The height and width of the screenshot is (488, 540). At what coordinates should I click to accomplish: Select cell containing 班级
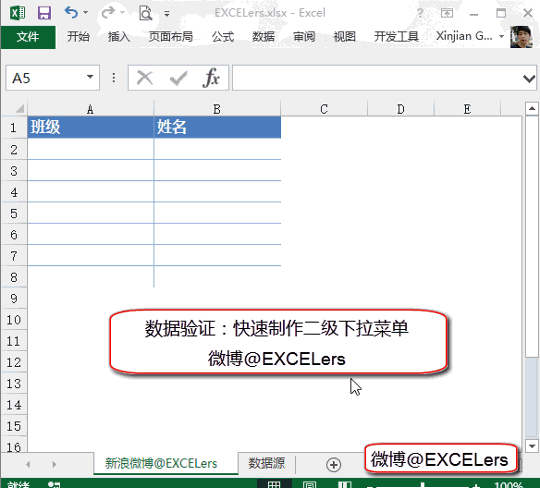91,127
